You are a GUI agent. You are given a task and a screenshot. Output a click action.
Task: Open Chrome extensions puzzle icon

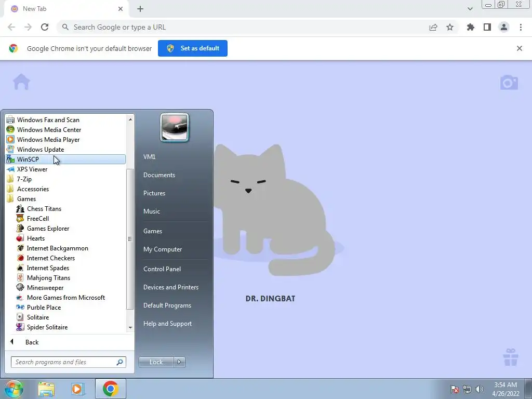[470, 27]
